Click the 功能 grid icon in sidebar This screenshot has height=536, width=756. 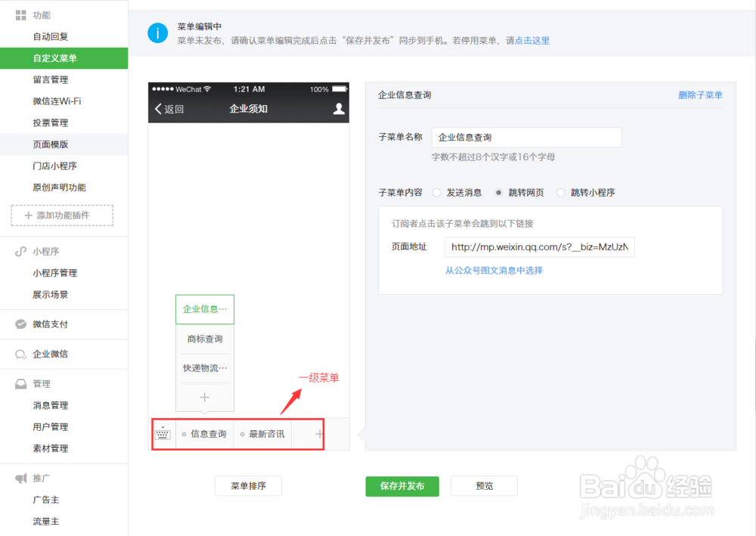click(20, 15)
